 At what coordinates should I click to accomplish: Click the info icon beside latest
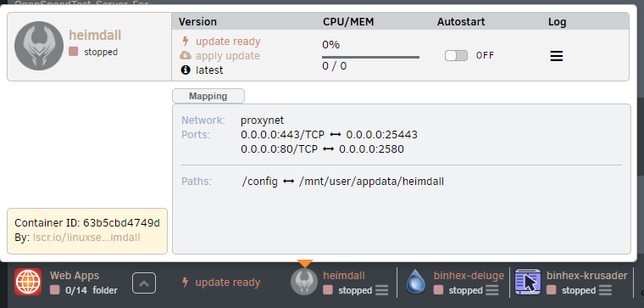pyautogui.click(x=186, y=70)
